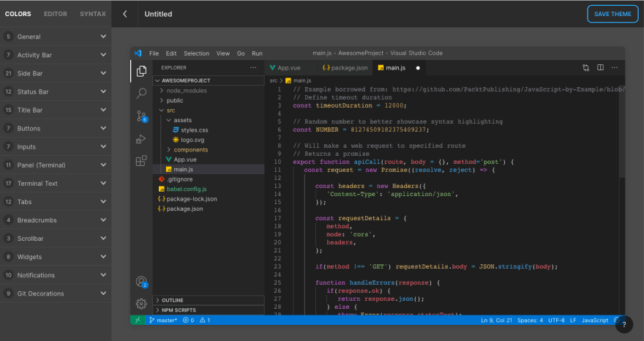Expand the Buttons color section
The image size is (644, 341).
[56, 128]
